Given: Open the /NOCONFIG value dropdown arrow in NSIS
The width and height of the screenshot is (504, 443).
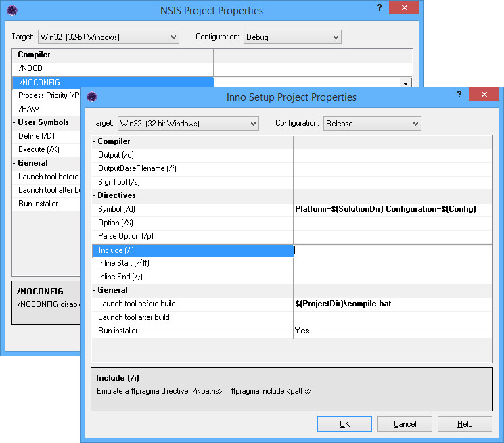Looking at the screenshot, I should (406, 83).
